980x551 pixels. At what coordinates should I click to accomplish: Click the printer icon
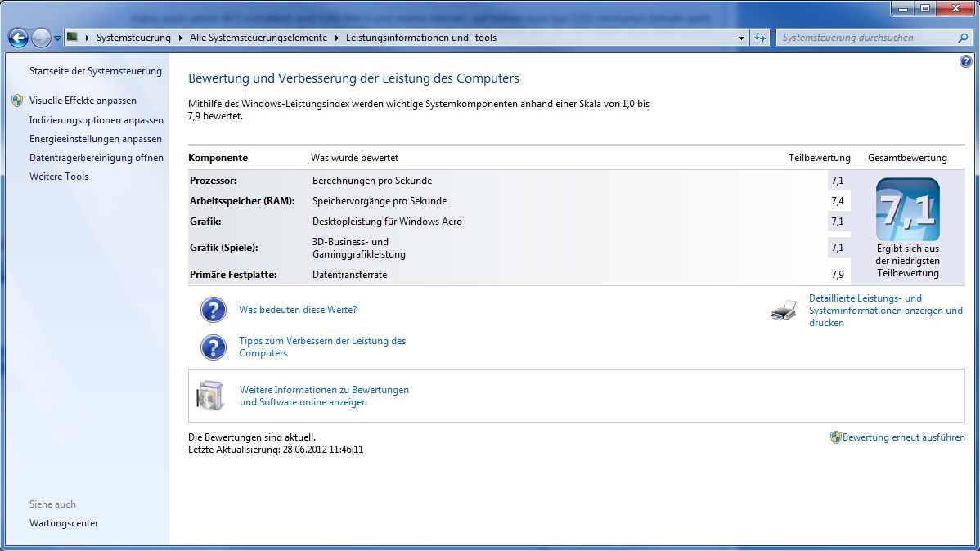click(784, 310)
